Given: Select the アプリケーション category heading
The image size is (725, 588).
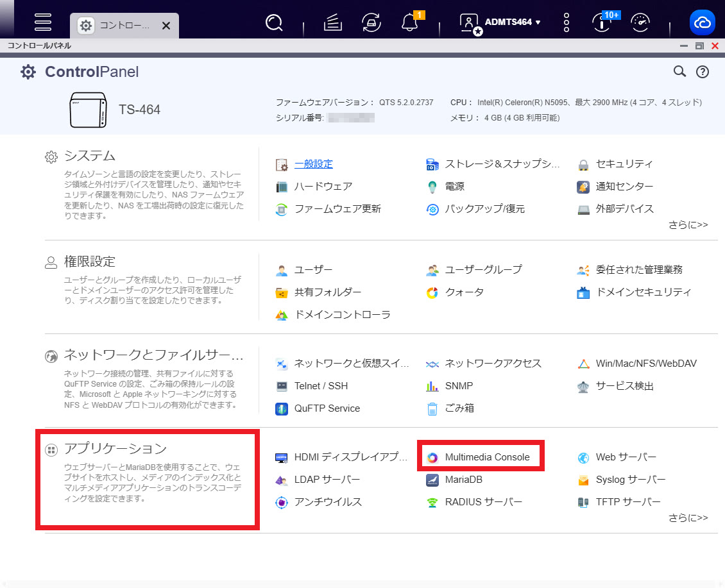Looking at the screenshot, I should click(115, 449).
